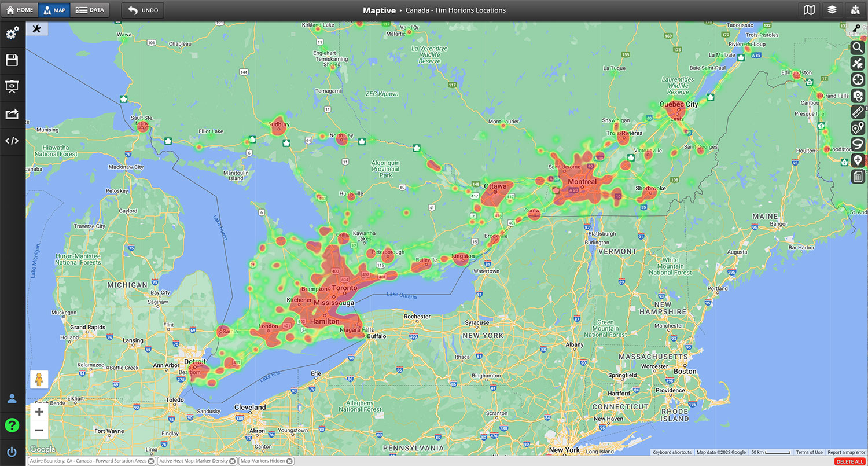Image resolution: width=868 pixels, height=466 pixels.
Task: Open the embed code icon
Action: [12, 141]
